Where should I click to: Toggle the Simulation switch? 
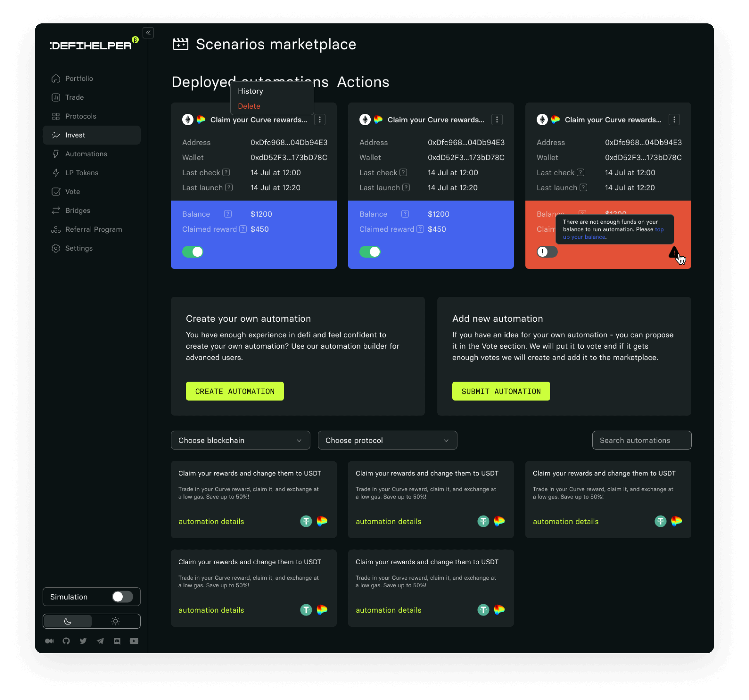123,597
